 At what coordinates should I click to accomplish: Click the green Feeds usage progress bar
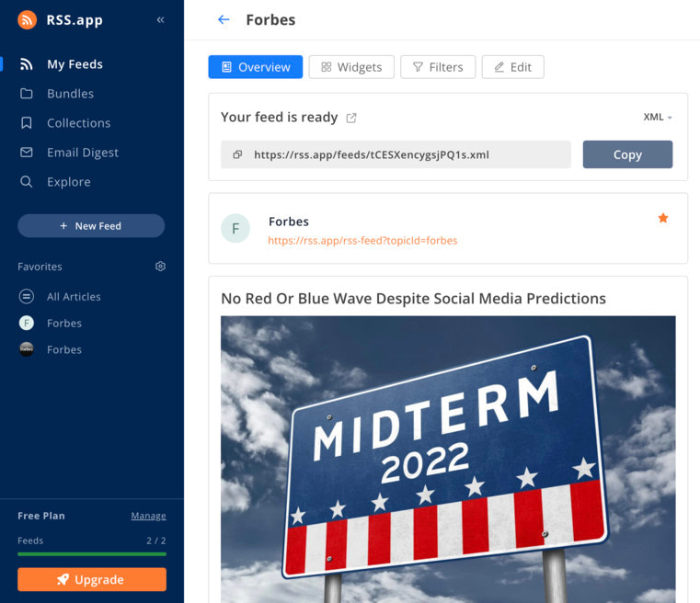(92, 554)
